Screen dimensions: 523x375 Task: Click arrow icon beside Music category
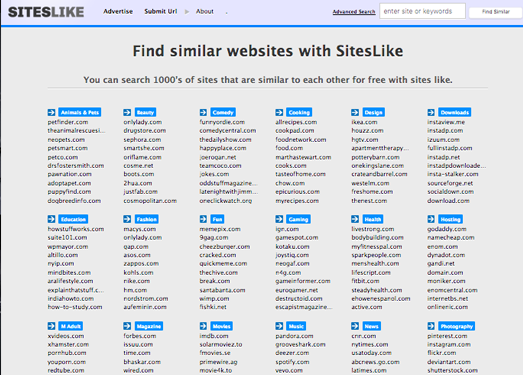[279, 326]
